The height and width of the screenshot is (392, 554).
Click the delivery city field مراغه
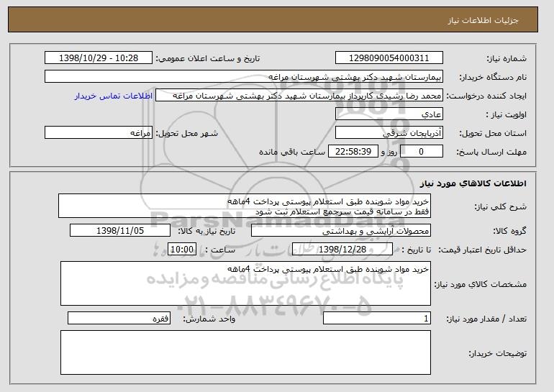pyautogui.click(x=99, y=133)
